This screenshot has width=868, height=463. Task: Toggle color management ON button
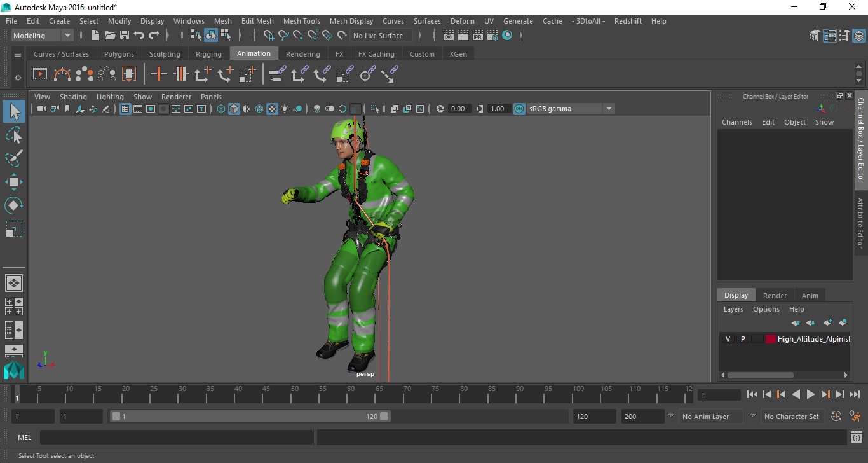[x=519, y=109]
